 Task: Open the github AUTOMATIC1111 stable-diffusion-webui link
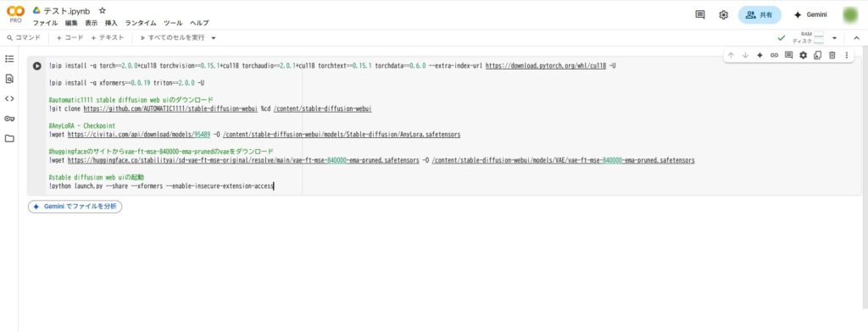point(170,109)
